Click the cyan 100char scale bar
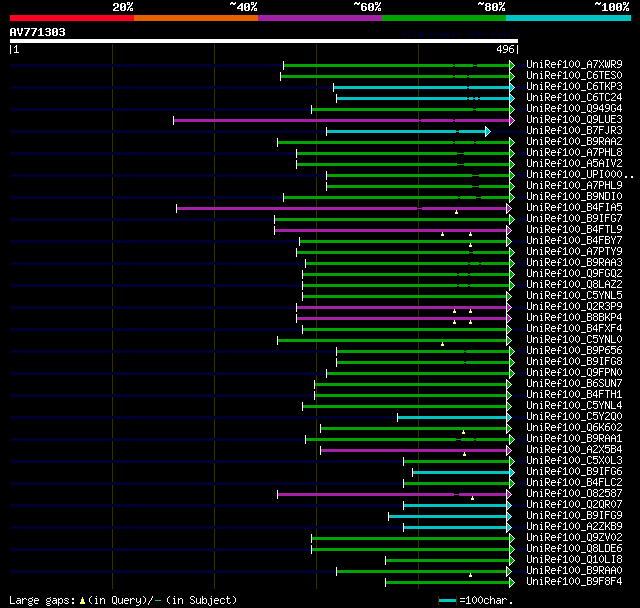Viewport: 640px width, 608px height. pyautogui.click(x=448, y=600)
